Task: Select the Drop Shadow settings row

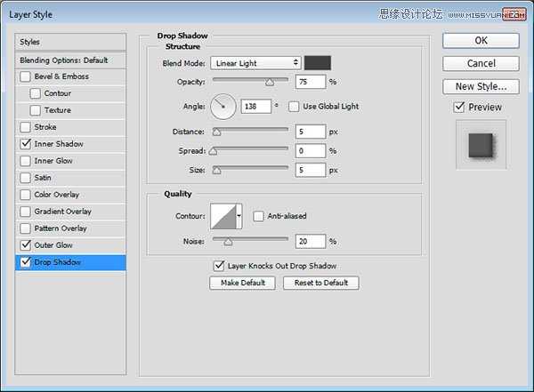Action: (70, 262)
